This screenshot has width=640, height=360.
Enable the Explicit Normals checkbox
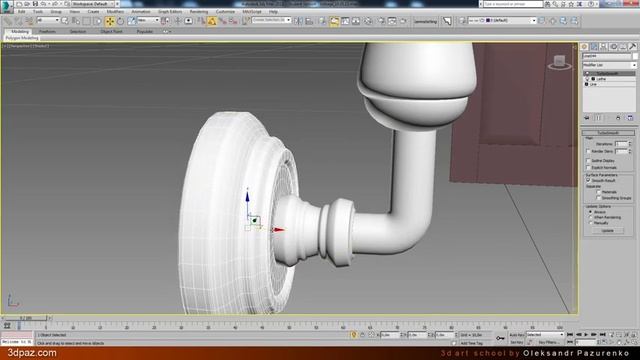[x=588, y=168]
